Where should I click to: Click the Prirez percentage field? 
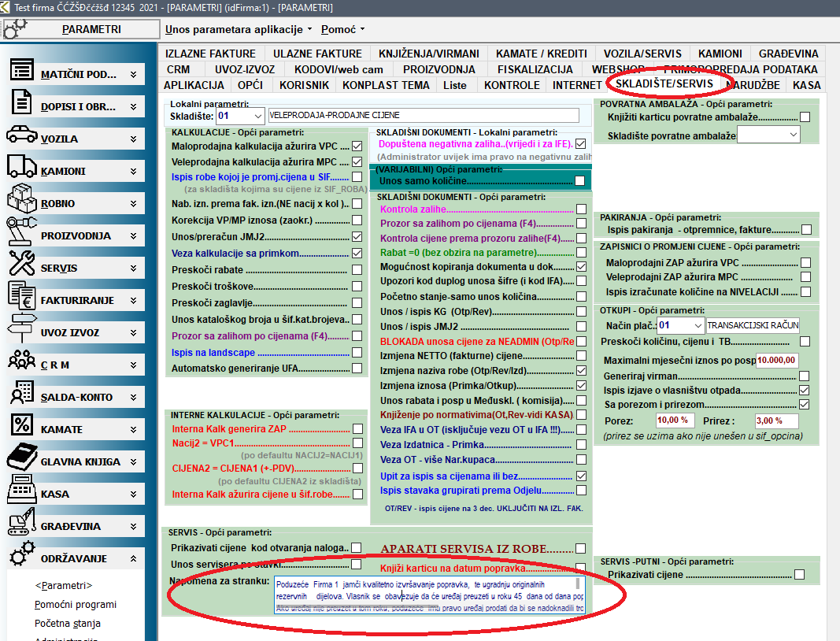776,421
